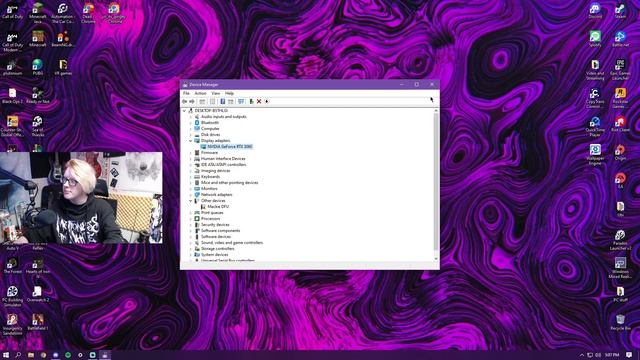Open the Riot Client desktop shortcut

(x=620, y=124)
